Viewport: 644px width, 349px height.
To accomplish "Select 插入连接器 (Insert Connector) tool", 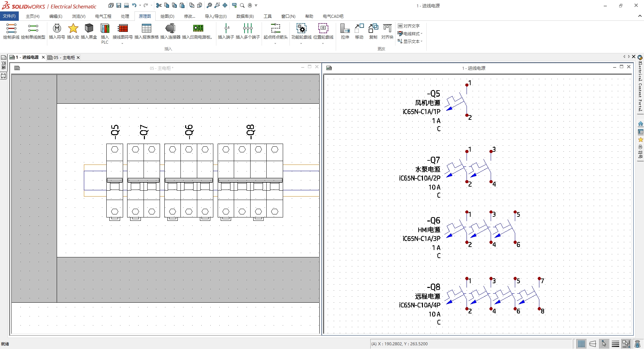I will point(170,28).
